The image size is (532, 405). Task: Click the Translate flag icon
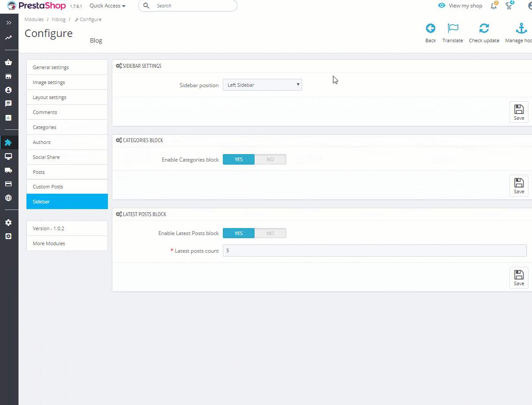click(x=453, y=29)
